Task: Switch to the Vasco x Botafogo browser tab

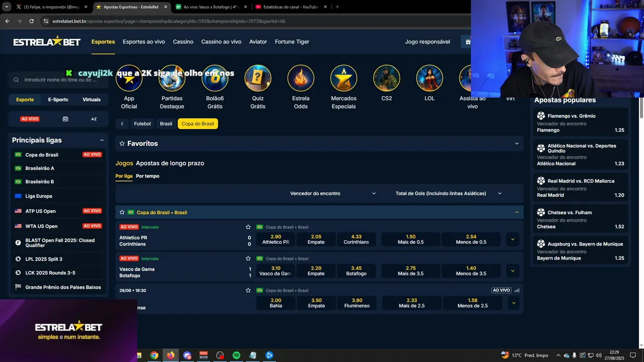Action: (211, 7)
